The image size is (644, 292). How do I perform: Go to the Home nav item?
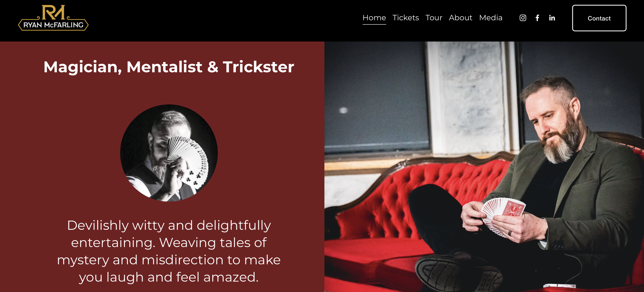374,18
